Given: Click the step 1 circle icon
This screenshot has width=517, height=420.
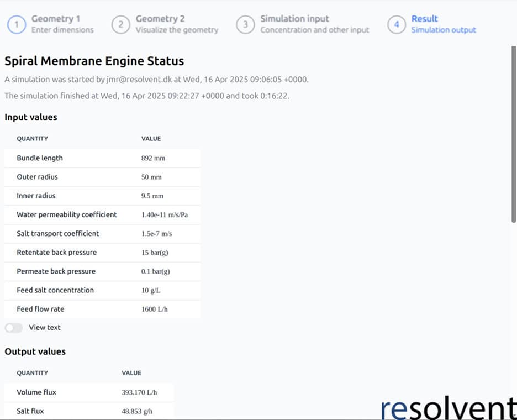Looking at the screenshot, I should (x=17, y=25).
